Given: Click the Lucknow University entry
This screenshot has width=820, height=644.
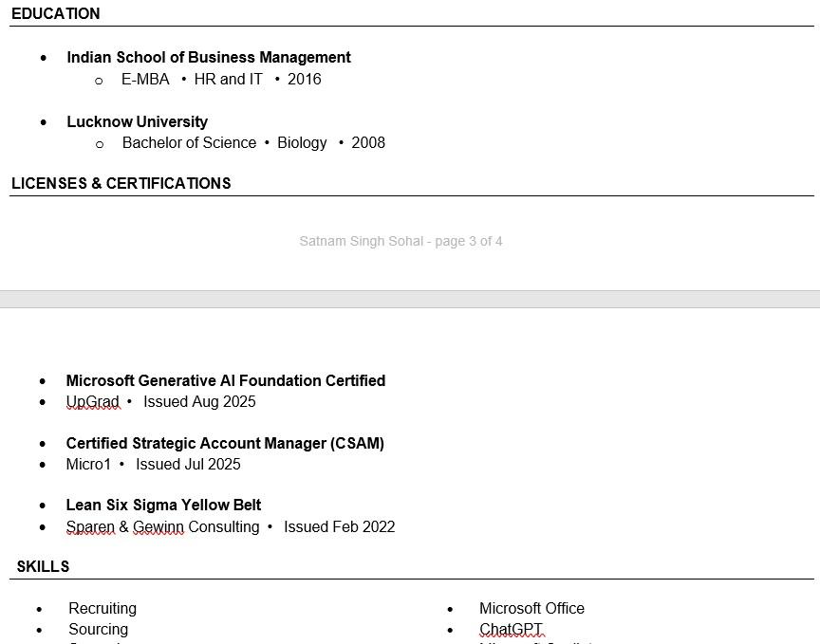Looking at the screenshot, I should pos(137,122).
